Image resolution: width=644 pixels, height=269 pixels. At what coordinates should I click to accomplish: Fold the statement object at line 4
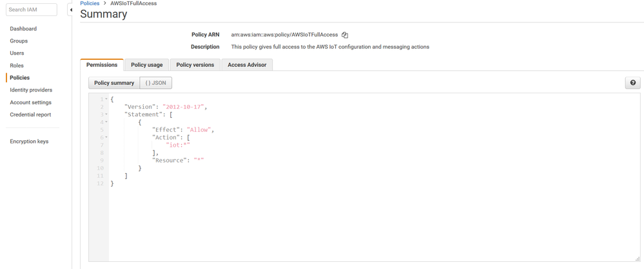point(106,122)
